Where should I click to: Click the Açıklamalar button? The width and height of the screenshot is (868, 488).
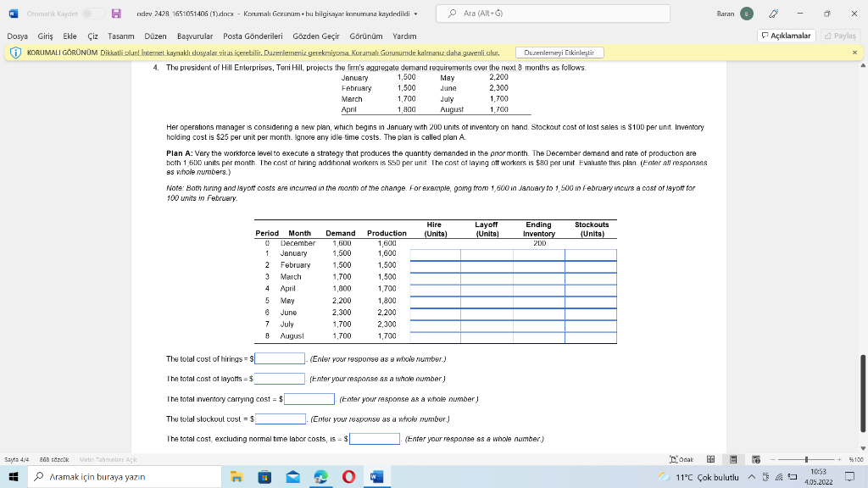[x=786, y=36]
